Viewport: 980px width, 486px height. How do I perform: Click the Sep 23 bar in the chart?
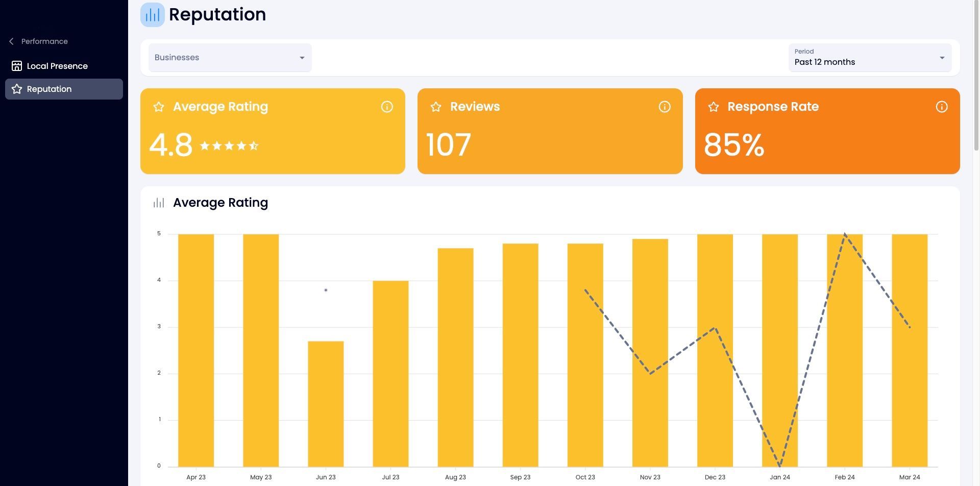point(520,355)
